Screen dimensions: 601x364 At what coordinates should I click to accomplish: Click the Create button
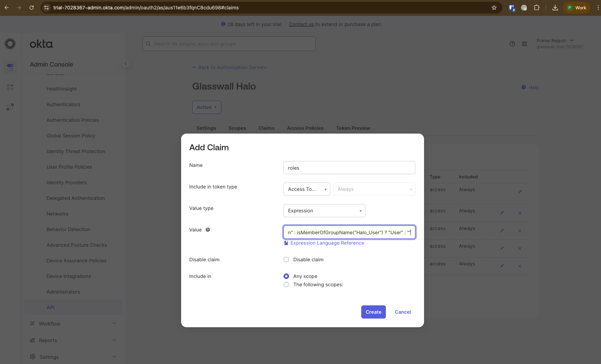tap(373, 312)
